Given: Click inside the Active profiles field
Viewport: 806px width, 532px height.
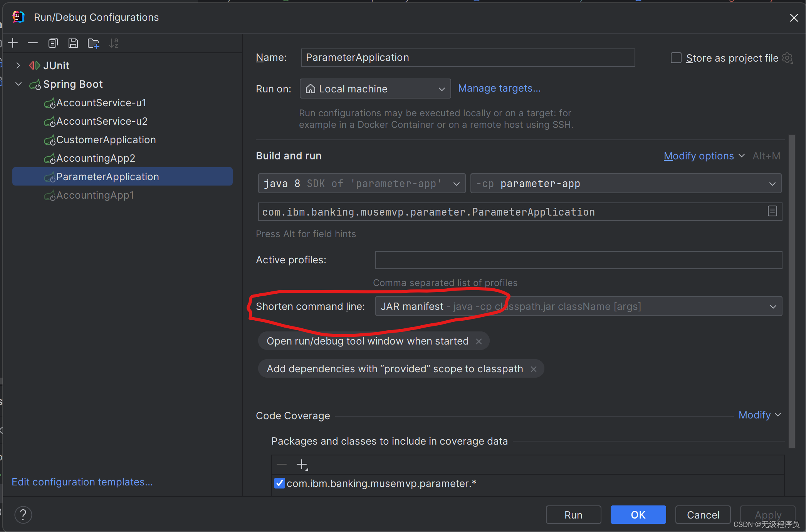Looking at the screenshot, I should (578, 260).
